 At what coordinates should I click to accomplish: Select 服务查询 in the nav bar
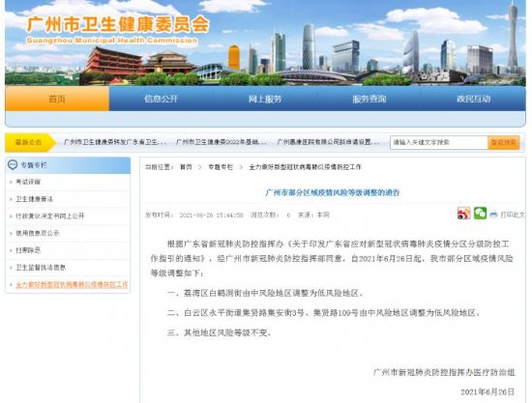click(369, 99)
